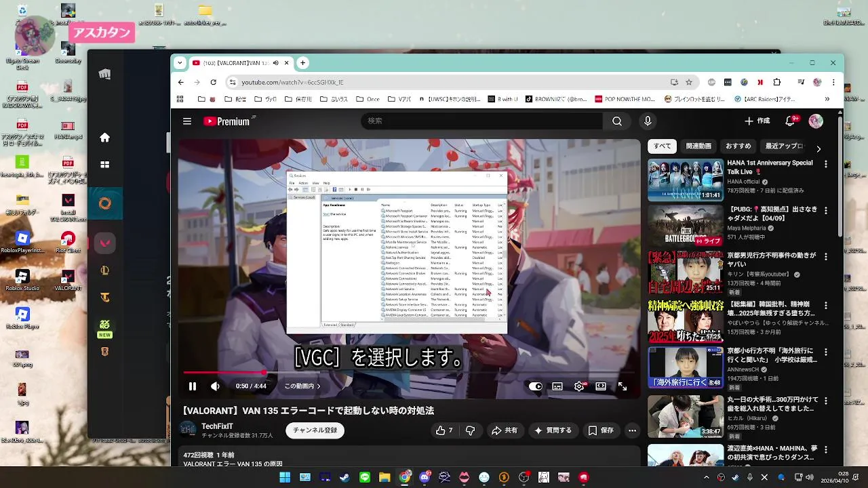Share the video with 共有 button
Screen dimensions: 868x488
[505, 430]
